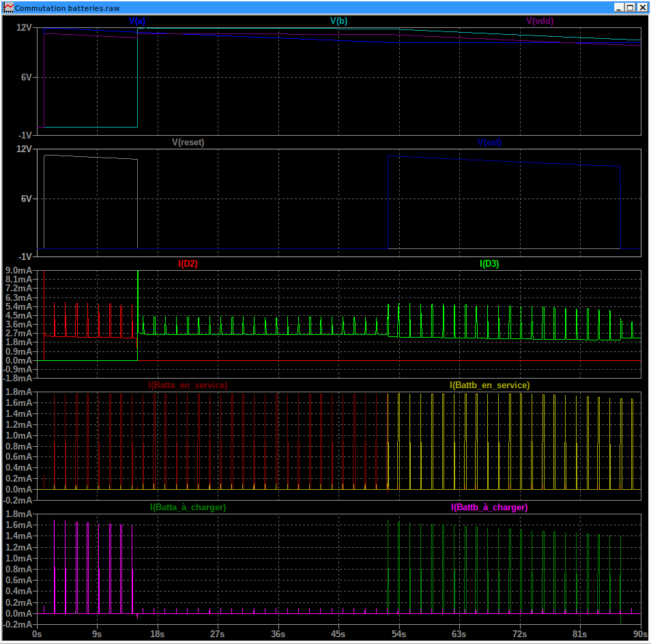Click the 1.8mA top label in Batta_en_service pane
Image resolution: width=651 pixels, height=644 pixels.
point(18,392)
